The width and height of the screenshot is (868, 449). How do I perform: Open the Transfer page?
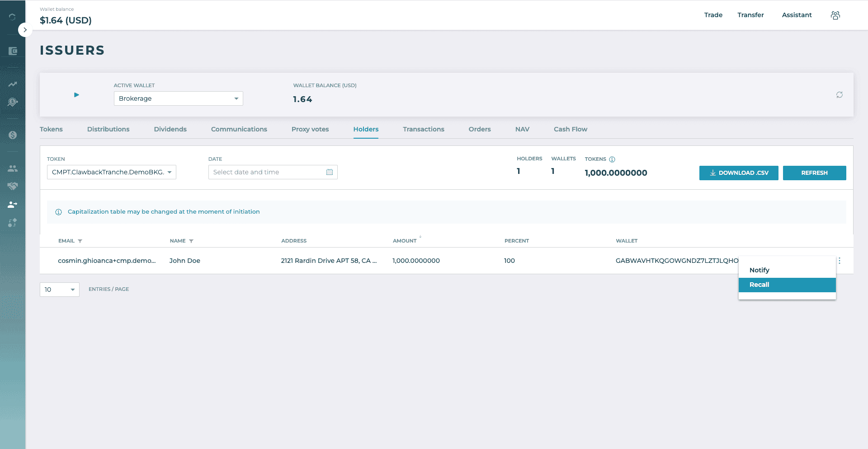coord(750,15)
